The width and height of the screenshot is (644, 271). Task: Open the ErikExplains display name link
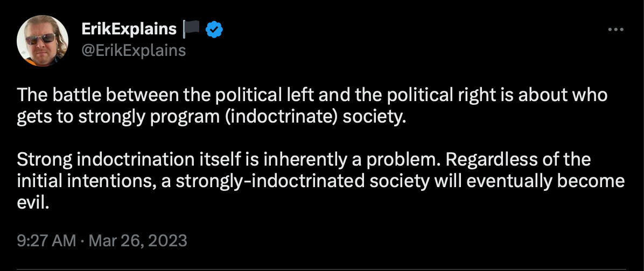(129, 29)
